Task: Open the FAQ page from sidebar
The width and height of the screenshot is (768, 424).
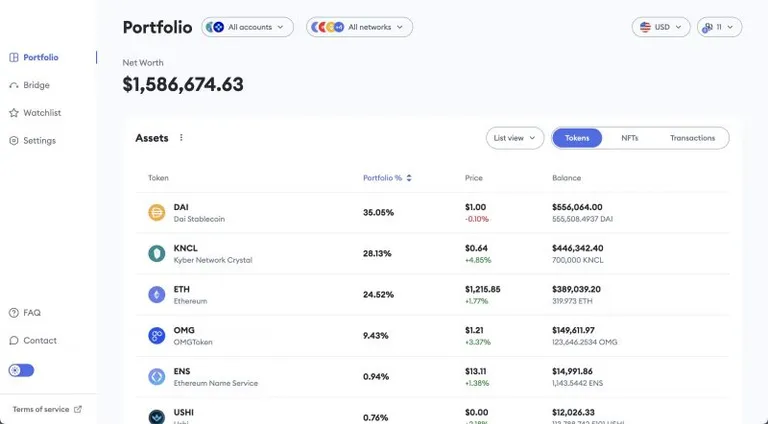Action: coord(25,313)
